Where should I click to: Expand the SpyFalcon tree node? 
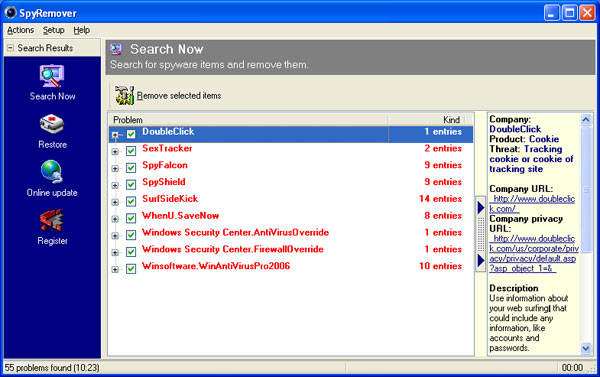[x=115, y=169]
